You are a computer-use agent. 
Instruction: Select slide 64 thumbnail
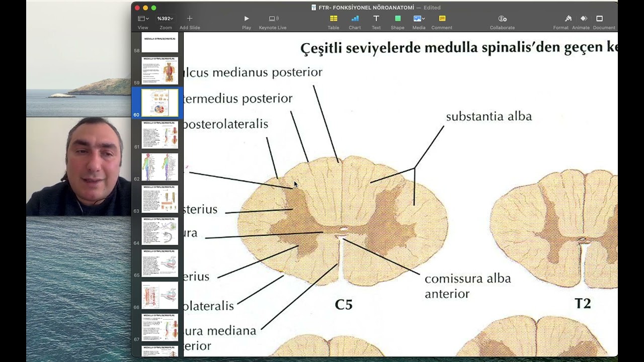[x=160, y=231]
